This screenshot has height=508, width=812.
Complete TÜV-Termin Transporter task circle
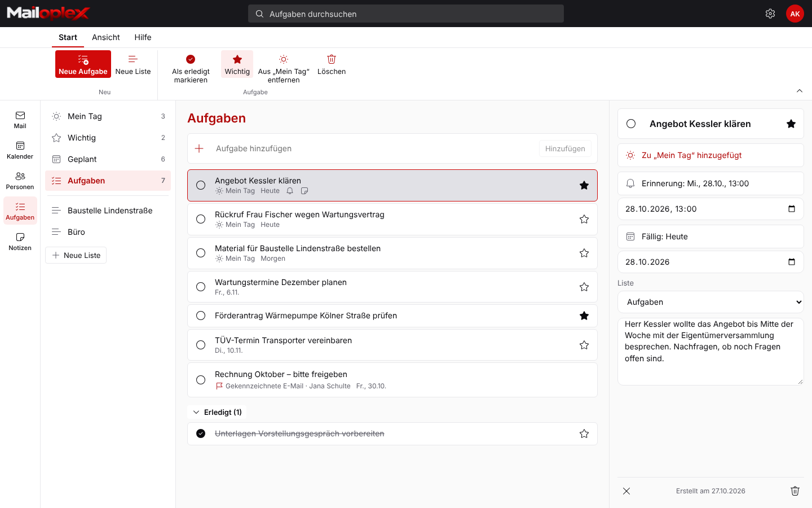[x=201, y=345]
